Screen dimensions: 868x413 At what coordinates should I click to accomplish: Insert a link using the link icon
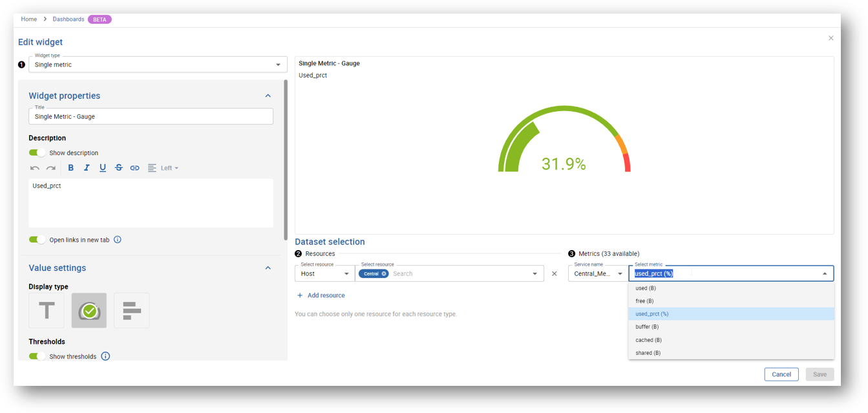[134, 168]
